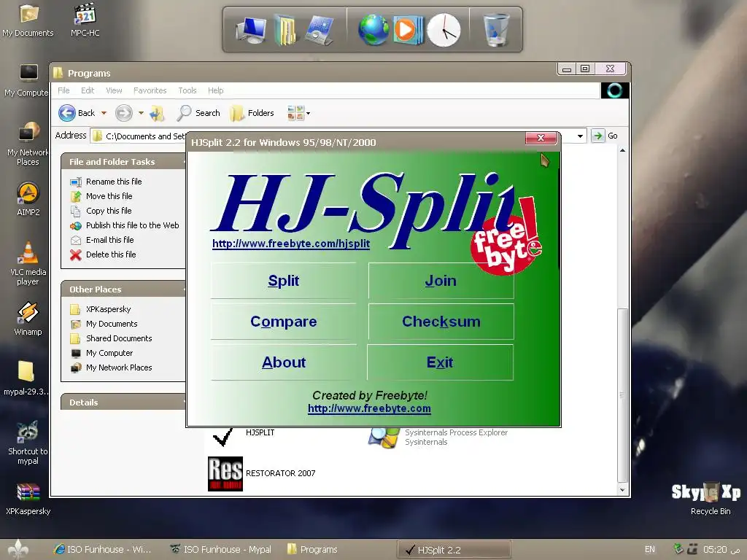Open the File menu
Screen dimensions: 747x560
click(x=63, y=90)
